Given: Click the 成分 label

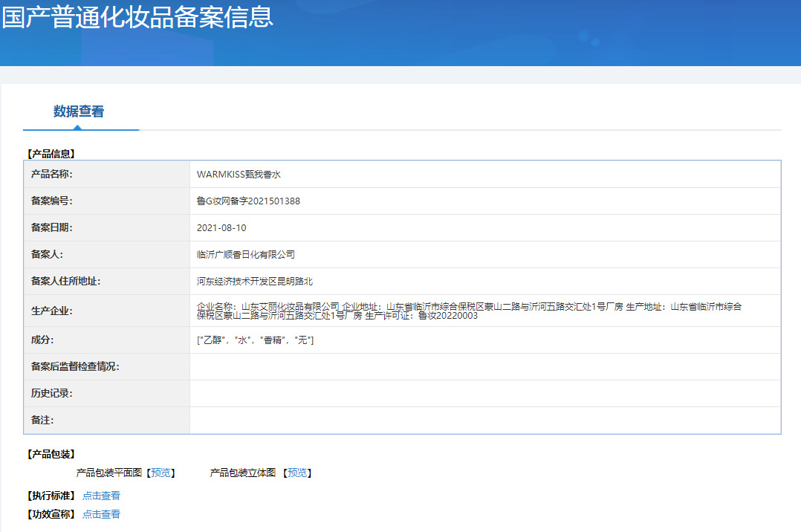Looking at the screenshot, I should [42, 340].
